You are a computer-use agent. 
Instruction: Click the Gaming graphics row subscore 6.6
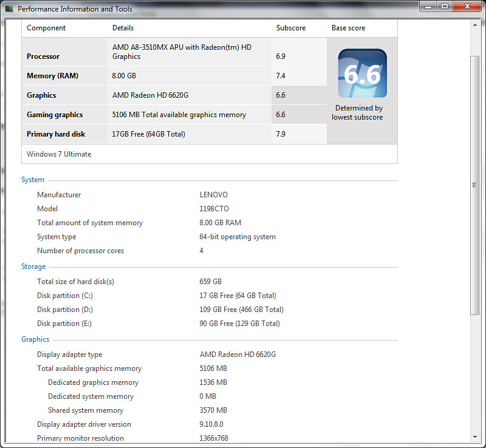(281, 115)
